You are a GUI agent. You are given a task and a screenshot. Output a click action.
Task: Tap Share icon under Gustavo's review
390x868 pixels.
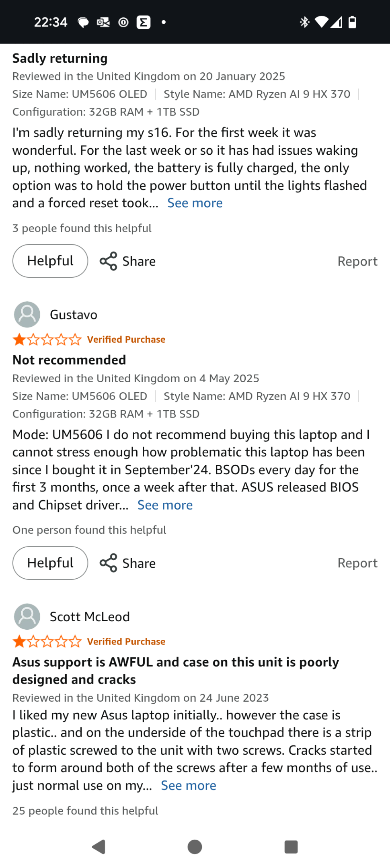pyautogui.click(x=108, y=563)
